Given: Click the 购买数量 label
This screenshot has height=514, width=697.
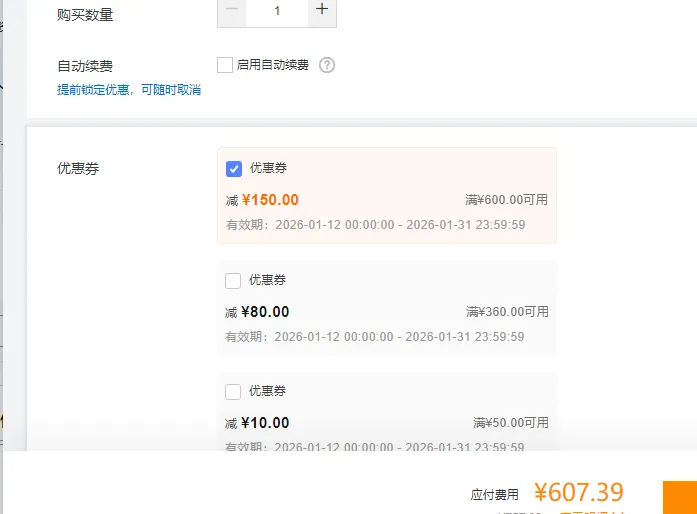Looking at the screenshot, I should pos(85,15).
